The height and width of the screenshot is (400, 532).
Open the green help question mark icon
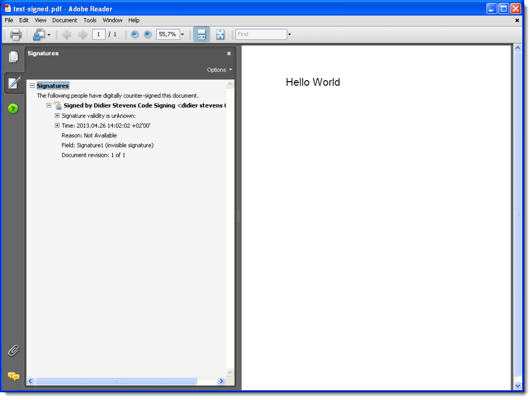[13, 109]
